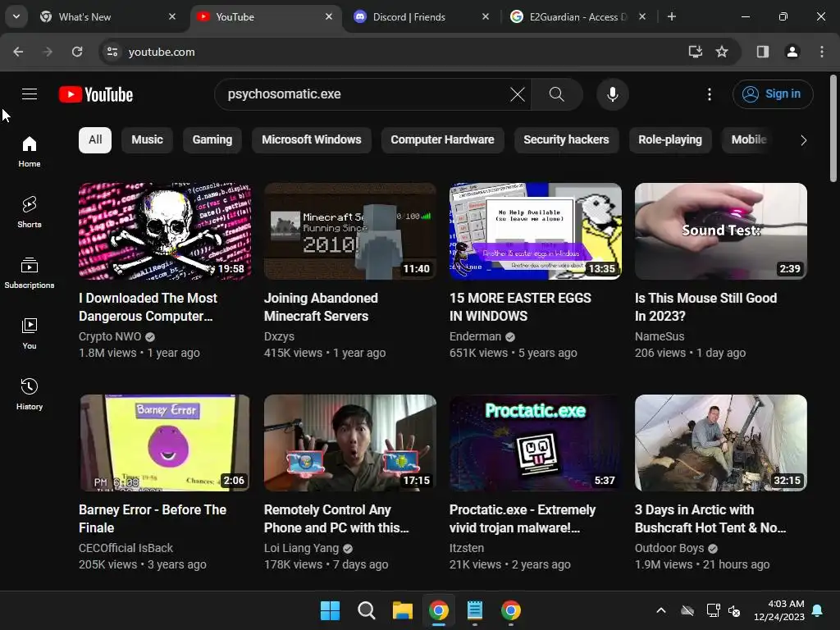Open title 15 MORE EASTER EGGS IN WINDOWS
840x630 pixels.
(520, 307)
